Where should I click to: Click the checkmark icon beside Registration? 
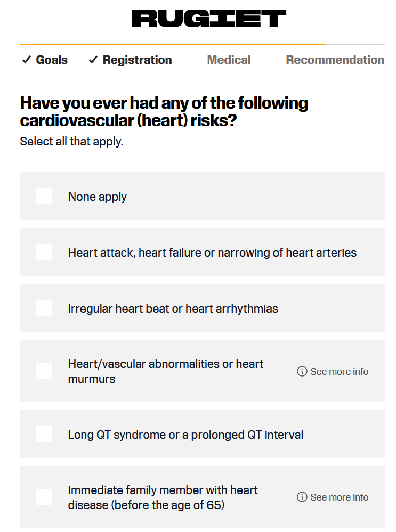(93, 60)
